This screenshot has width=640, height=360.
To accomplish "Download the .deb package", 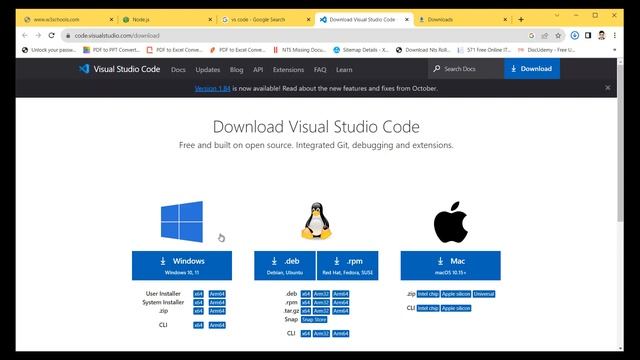I will click(x=285, y=265).
